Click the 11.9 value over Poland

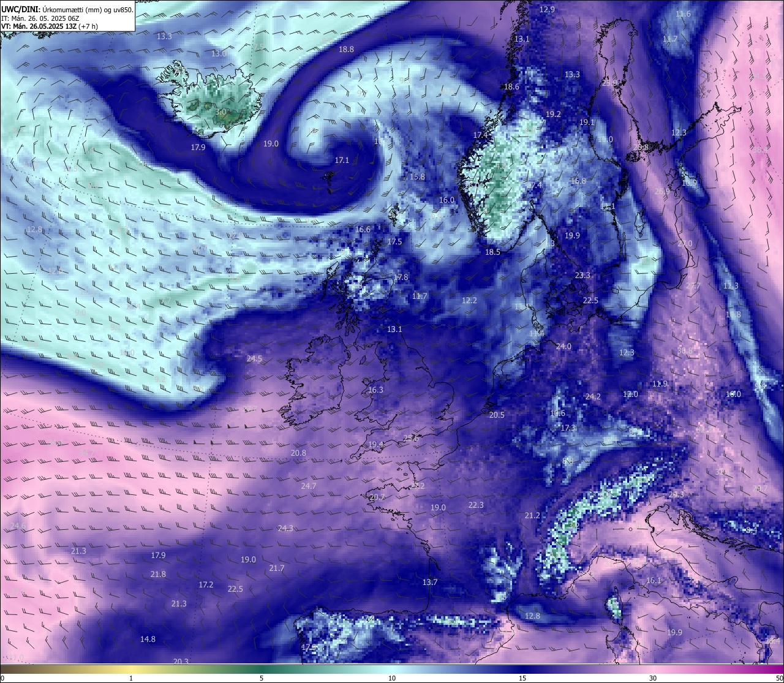click(660, 384)
